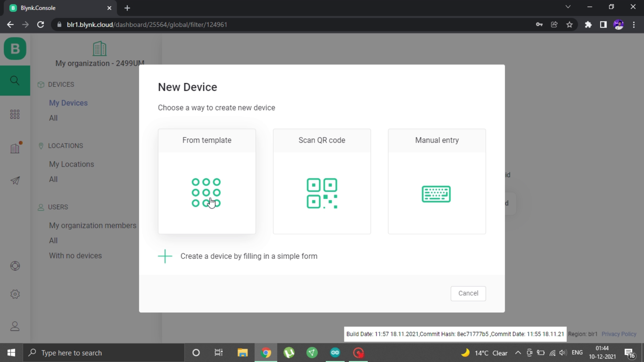Click the Devices section icon in sidebar
Viewport: 644px width, 362px height.
pos(15,114)
